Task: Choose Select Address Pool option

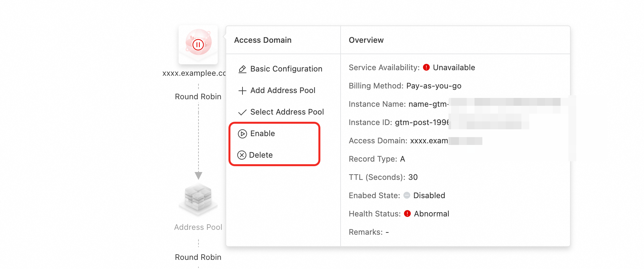Action: pos(287,112)
